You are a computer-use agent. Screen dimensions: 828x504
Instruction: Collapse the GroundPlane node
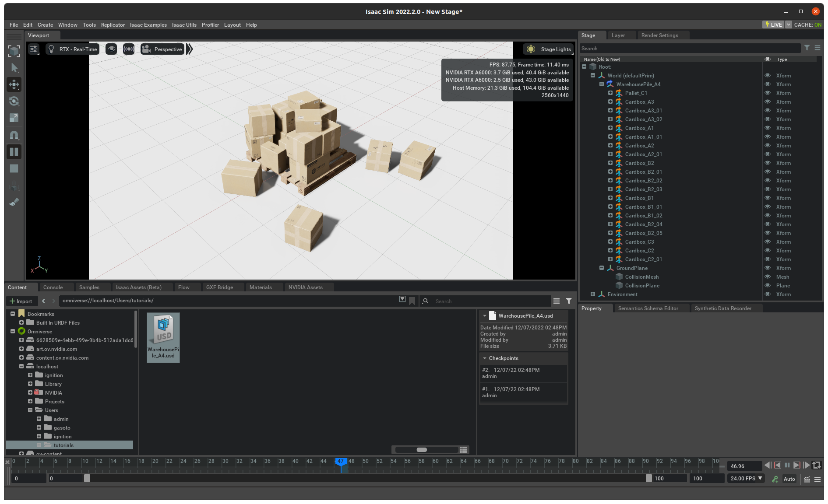click(x=602, y=268)
